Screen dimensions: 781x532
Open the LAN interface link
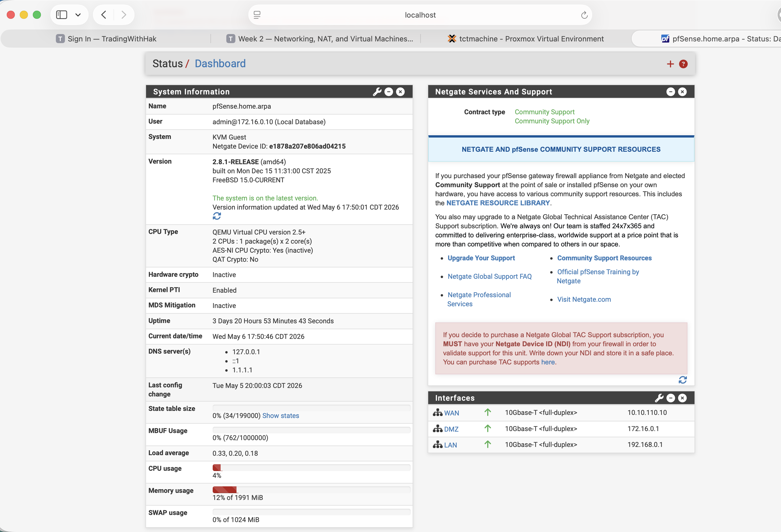(x=450, y=445)
